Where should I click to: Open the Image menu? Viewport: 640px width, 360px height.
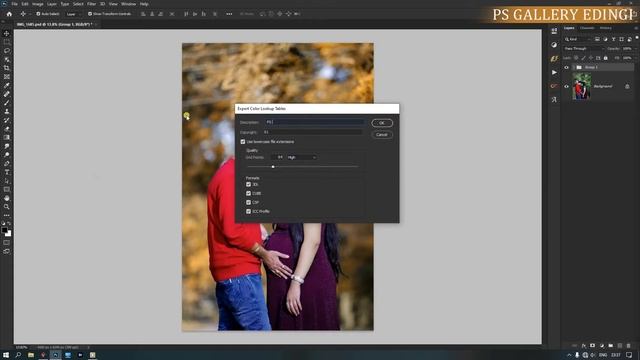click(x=38, y=4)
